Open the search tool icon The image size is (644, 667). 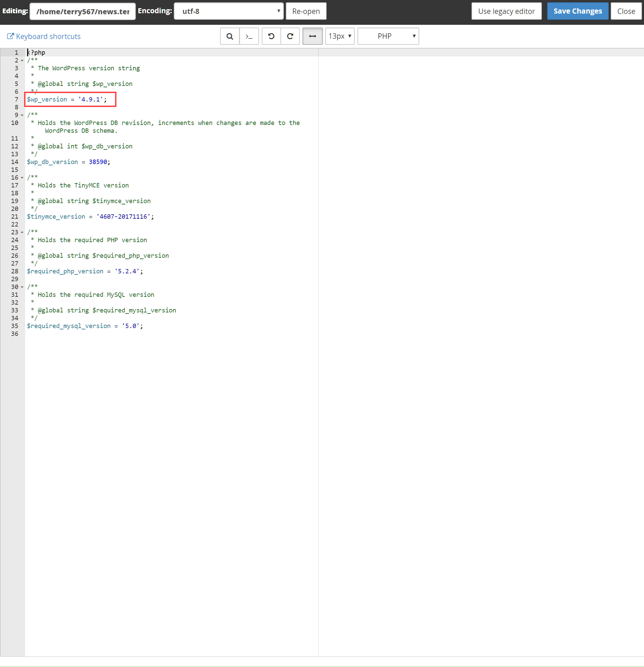(x=229, y=36)
